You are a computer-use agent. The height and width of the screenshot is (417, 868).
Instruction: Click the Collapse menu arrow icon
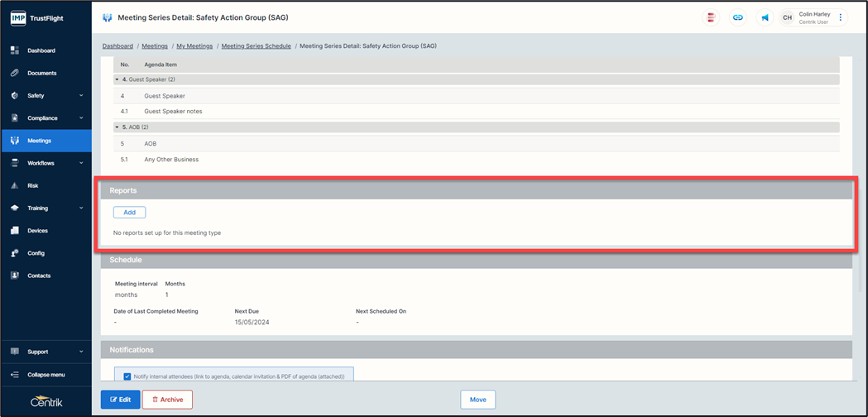pyautogui.click(x=15, y=375)
